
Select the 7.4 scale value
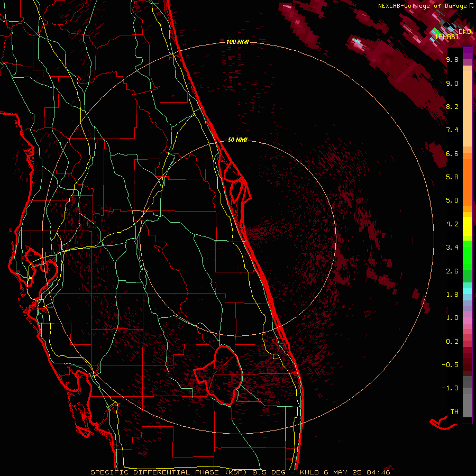click(452, 130)
